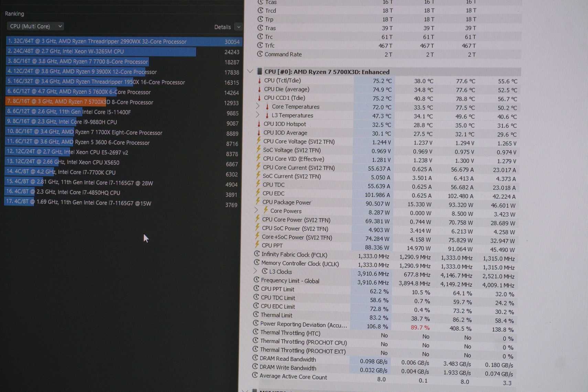The height and width of the screenshot is (392, 588).
Task: Open the CPU (Multi Core) ranking dropdown
Action: pyautogui.click(x=35, y=26)
